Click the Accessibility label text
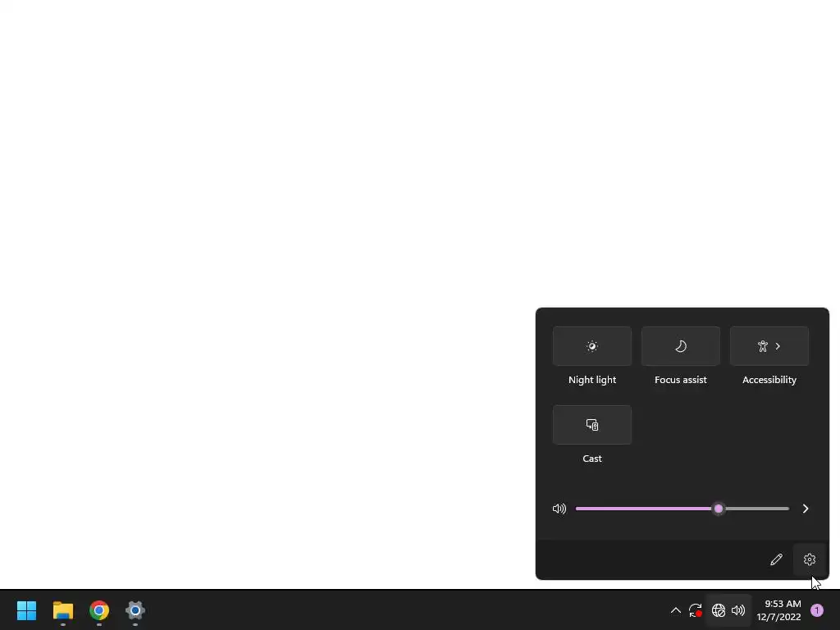This screenshot has width=840, height=630. pyautogui.click(x=769, y=380)
